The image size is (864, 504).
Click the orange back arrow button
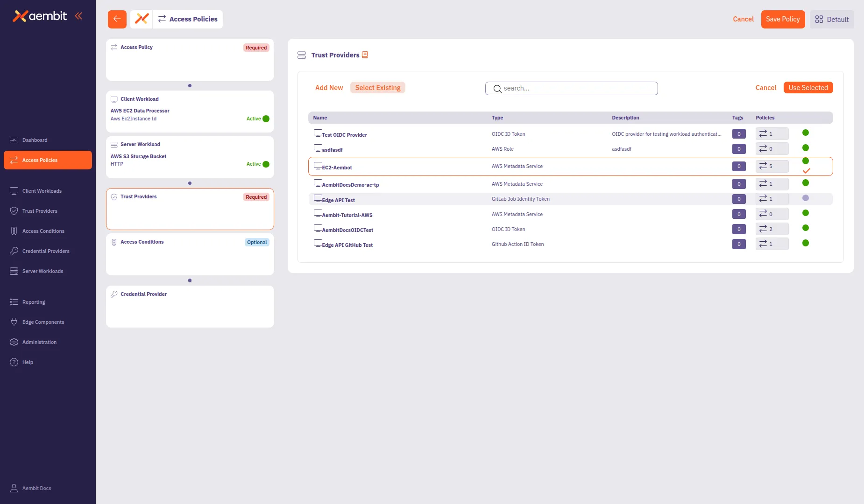(x=117, y=19)
